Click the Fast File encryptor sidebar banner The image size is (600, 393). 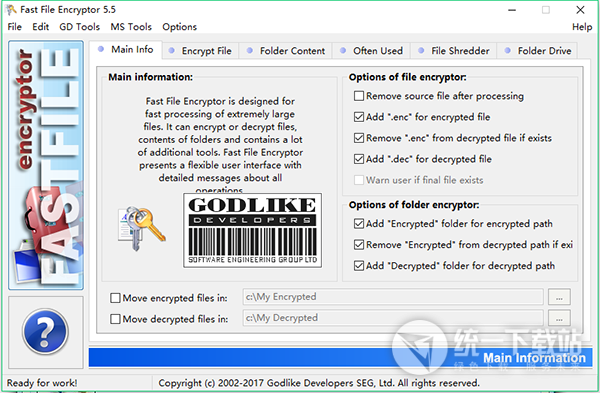pos(46,165)
